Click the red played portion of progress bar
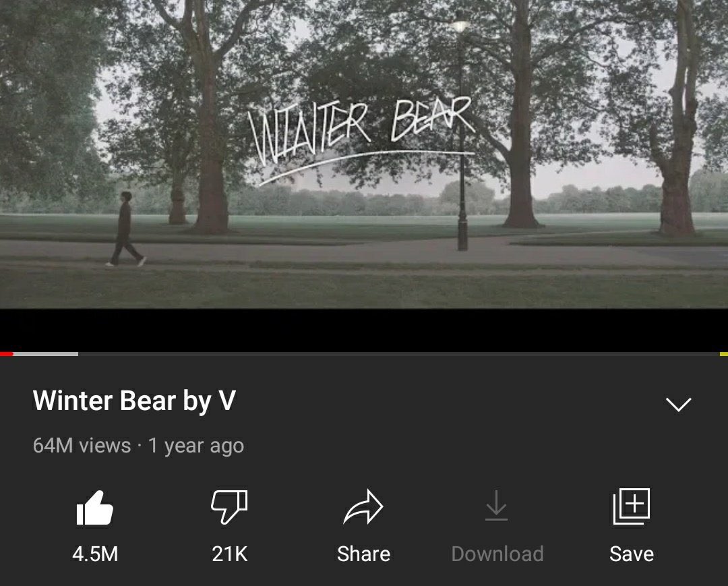Image resolution: width=728 pixels, height=586 pixels. (x=7, y=354)
